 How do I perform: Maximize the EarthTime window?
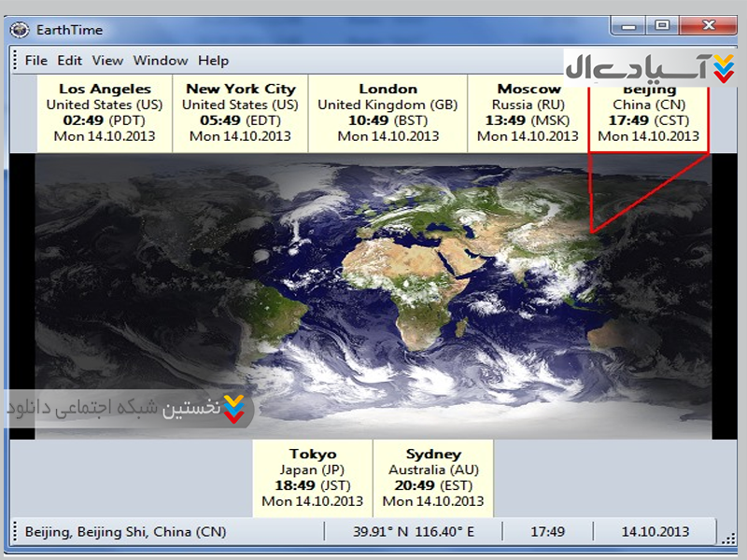click(x=662, y=26)
